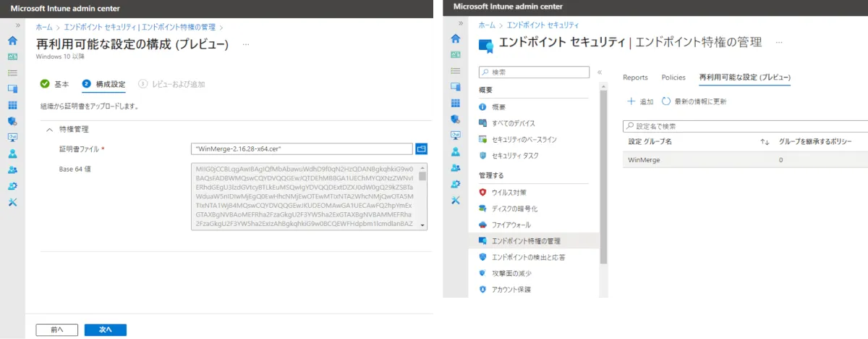Screen dimensions: 868x339
Task: Click the 設定名で検索 search field
Action: pos(745,125)
